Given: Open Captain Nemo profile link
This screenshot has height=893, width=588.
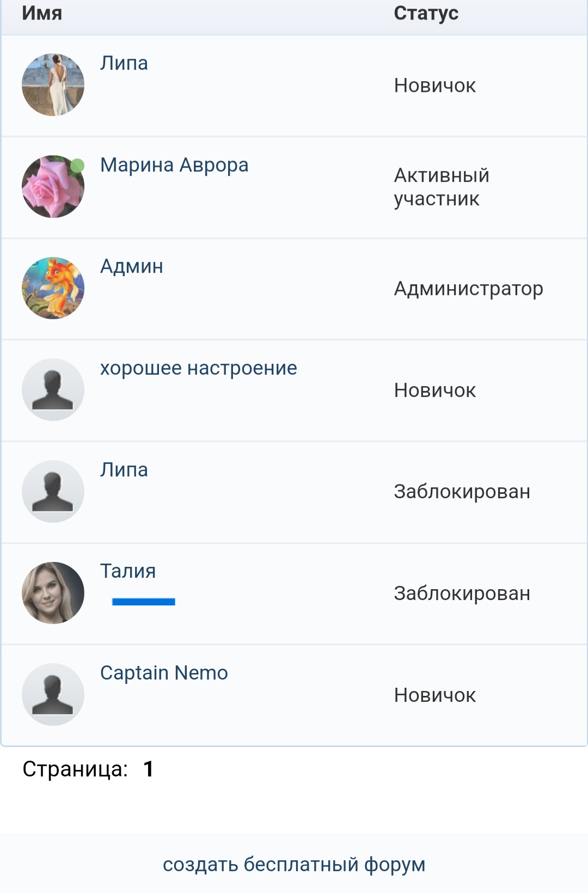Looking at the screenshot, I should point(164,673).
